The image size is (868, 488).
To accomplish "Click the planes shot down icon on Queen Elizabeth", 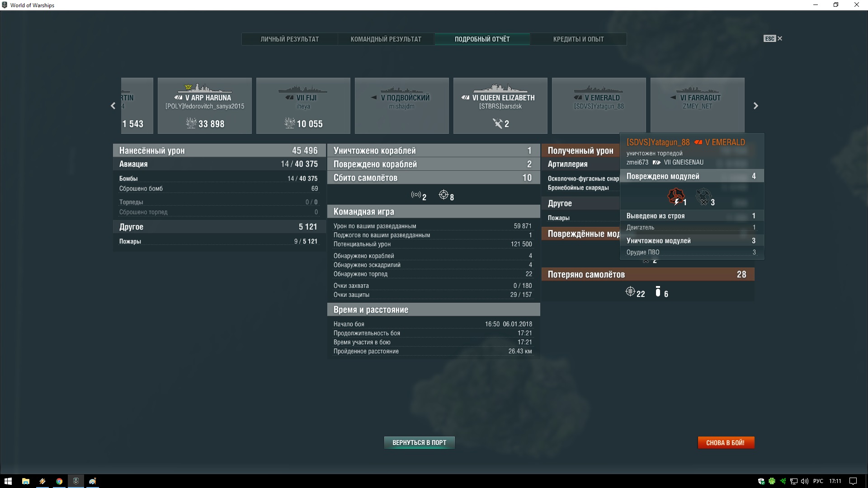I will (497, 123).
